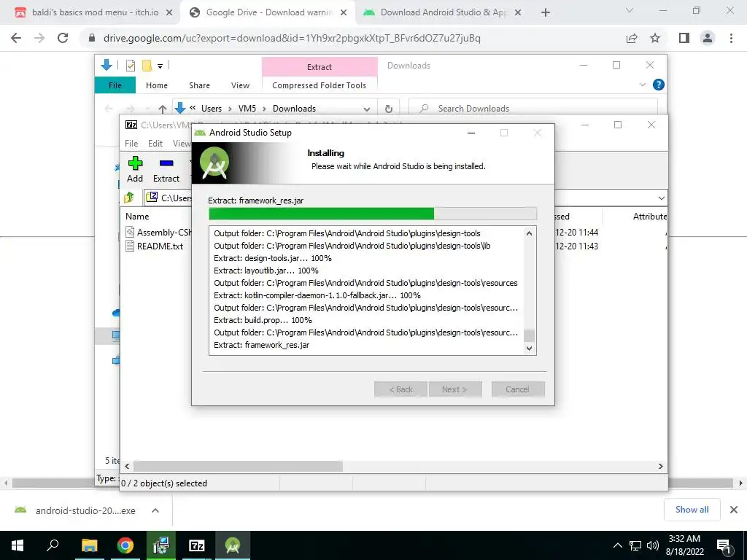Sort by Name column in 7-Zip
The image size is (747, 560).
pos(137,216)
